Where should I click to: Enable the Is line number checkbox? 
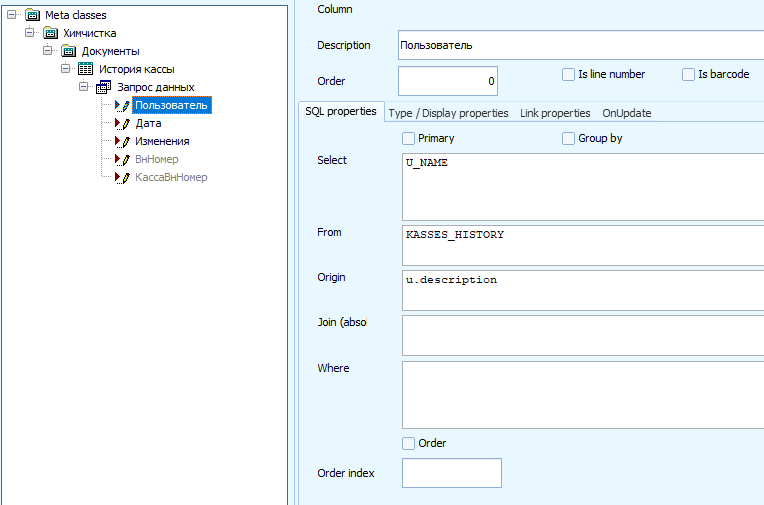point(568,75)
